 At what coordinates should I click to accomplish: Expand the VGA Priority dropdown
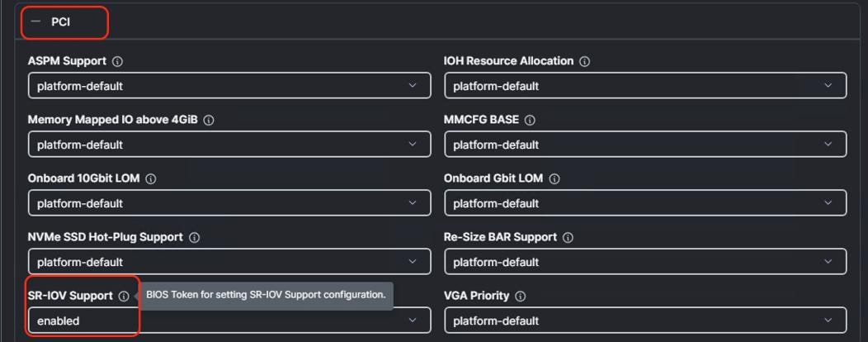point(644,321)
